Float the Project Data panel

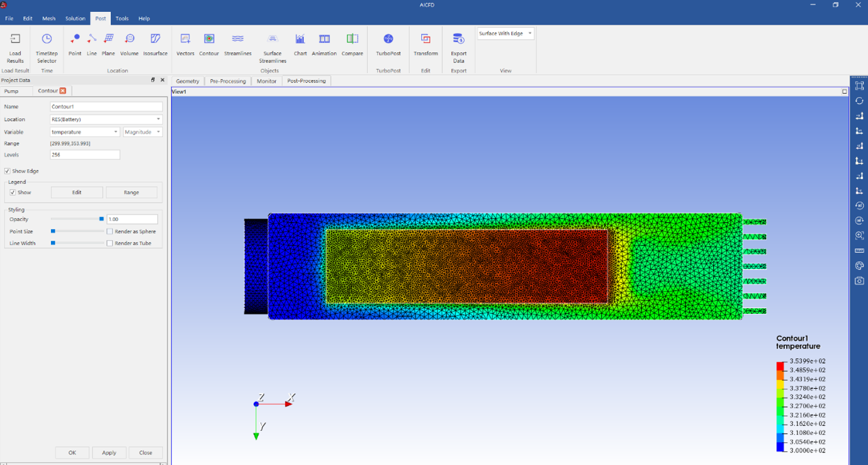[x=153, y=80]
